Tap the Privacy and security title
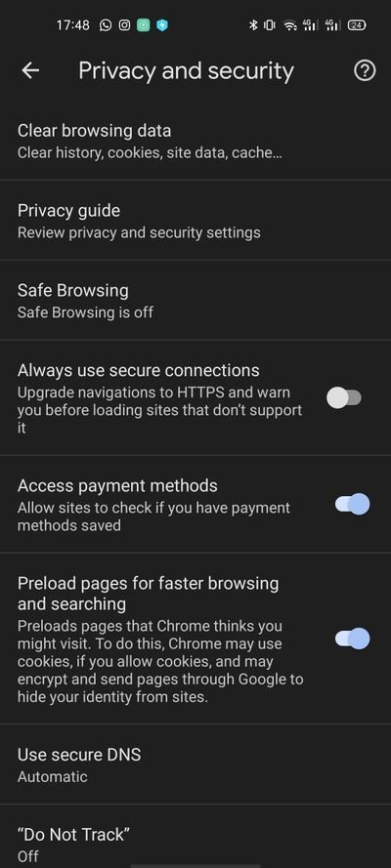Viewport: 391px width, 868px height. tap(186, 71)
